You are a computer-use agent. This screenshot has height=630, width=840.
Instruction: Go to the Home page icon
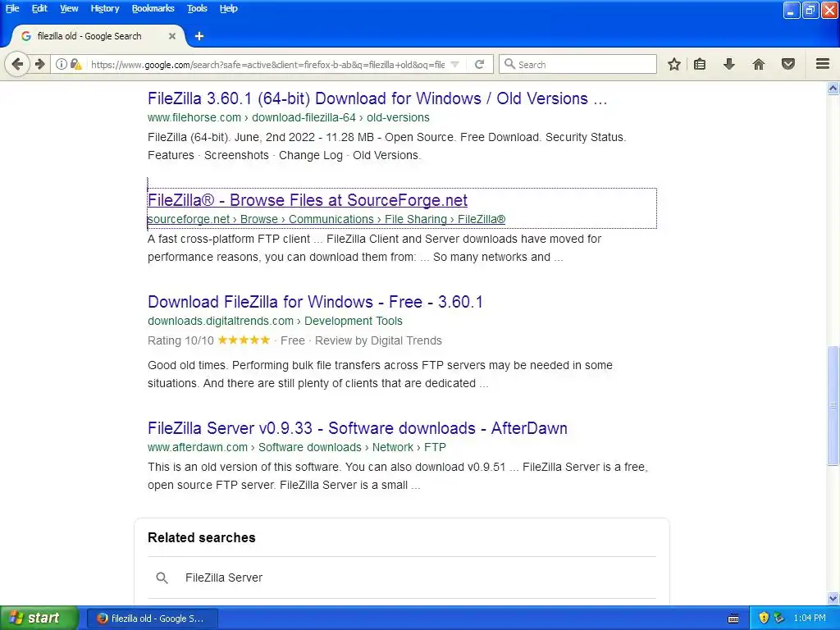tap(759, 64)
